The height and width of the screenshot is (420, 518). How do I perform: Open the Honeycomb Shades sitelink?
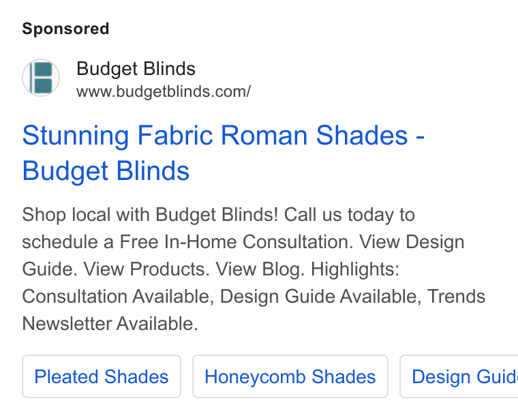tap(290, 376)
